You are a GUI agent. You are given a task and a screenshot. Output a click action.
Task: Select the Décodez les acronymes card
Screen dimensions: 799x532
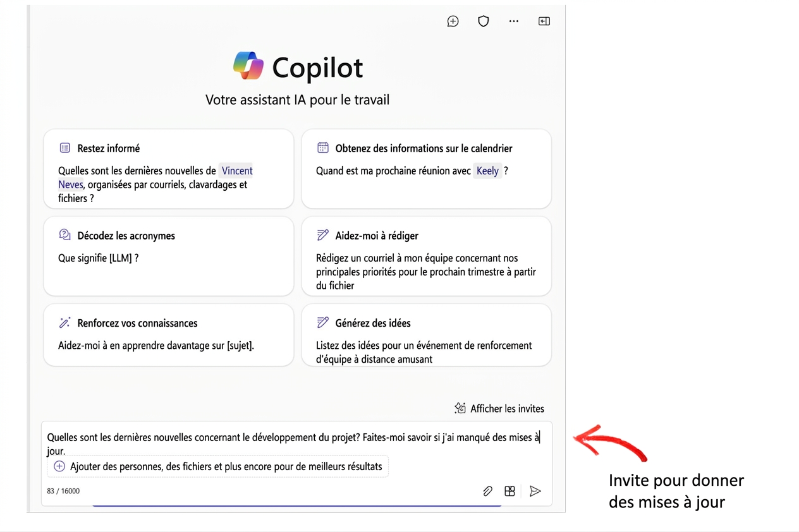(x=168, y=256)
